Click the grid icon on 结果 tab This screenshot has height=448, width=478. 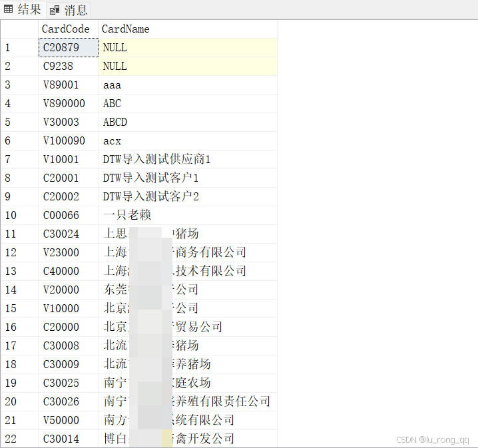(9, 9)
